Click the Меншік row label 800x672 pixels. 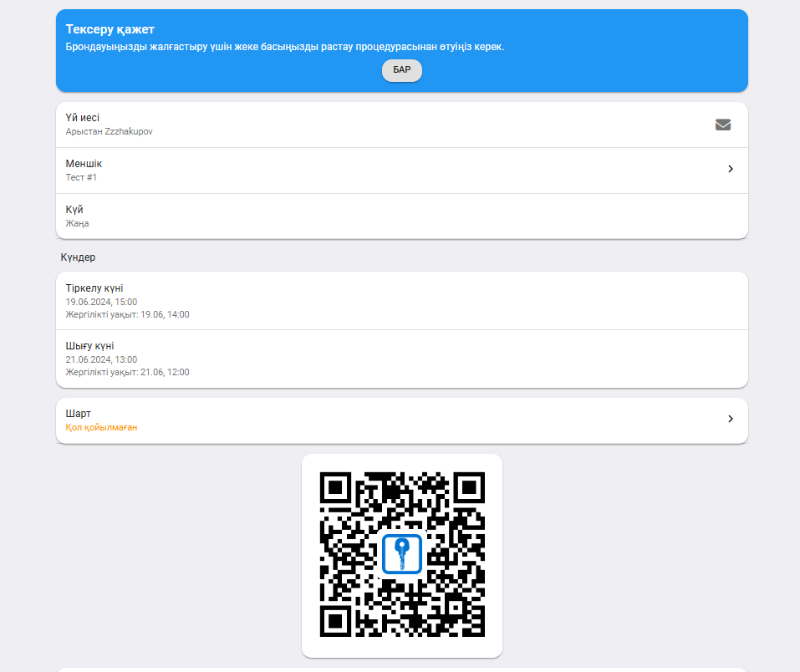[84, 163]
